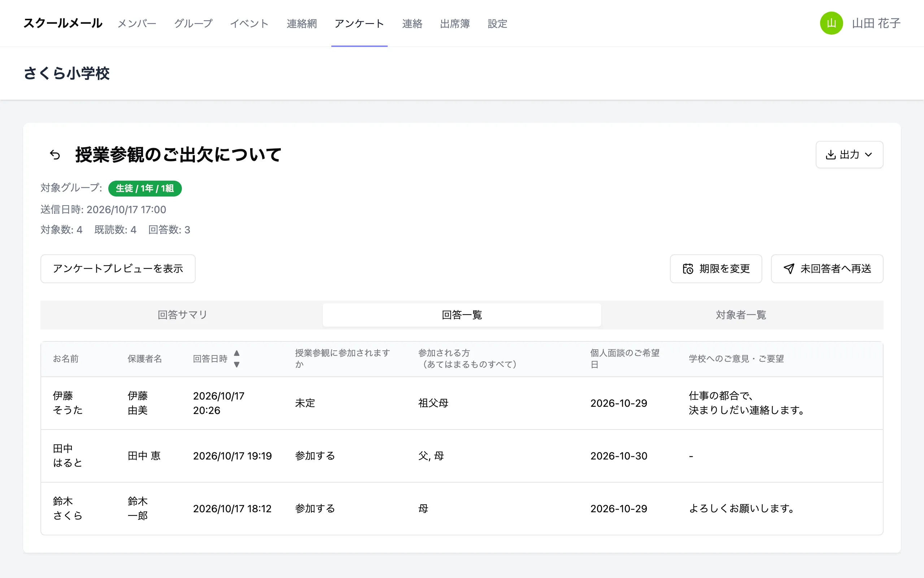Open the グループ navigation item
924x578 pixels.
click(x=193, y=24)
